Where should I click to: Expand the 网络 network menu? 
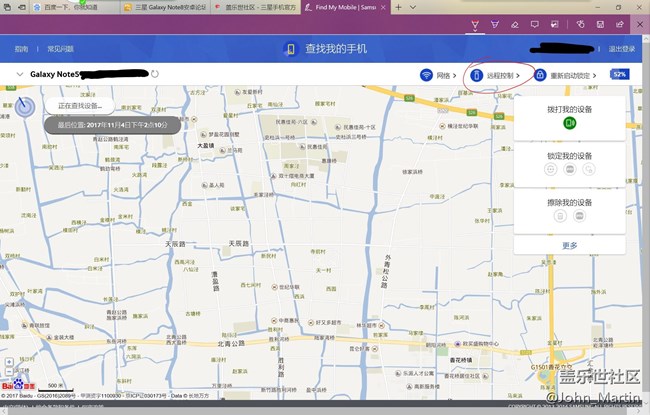(x=446, y=75)
